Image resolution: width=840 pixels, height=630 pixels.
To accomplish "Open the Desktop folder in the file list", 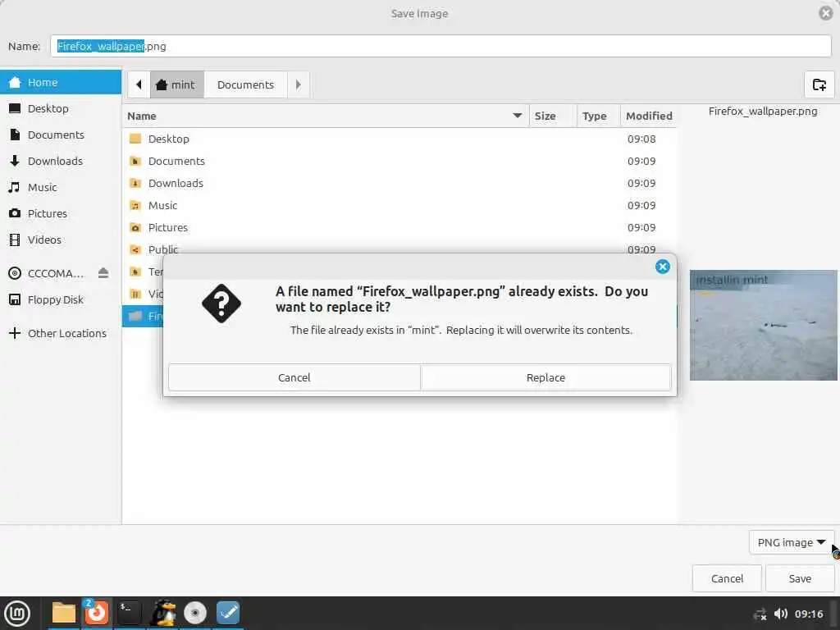I will pyautogui.click(x=399, y=139).
